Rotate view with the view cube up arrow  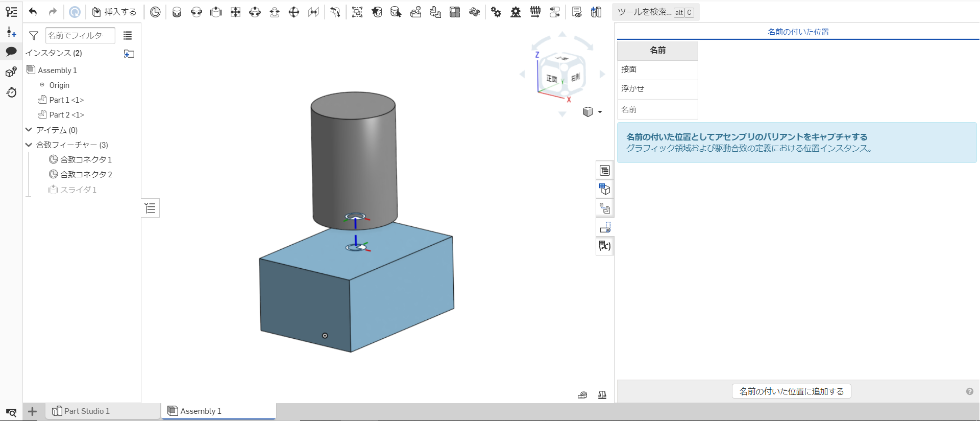click(562, 34)
